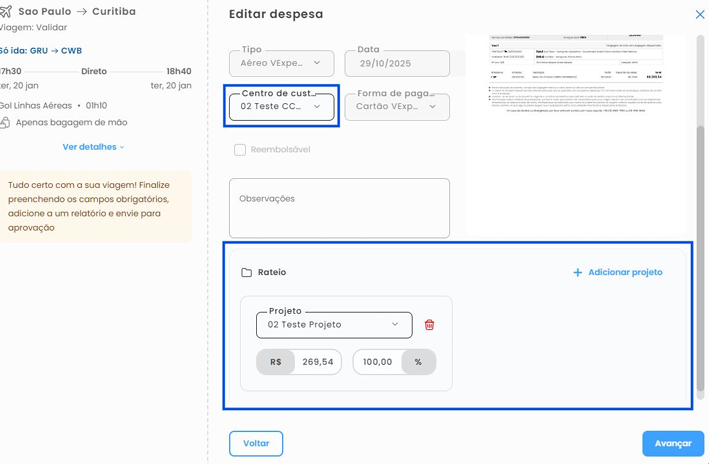709x464 pixels.
Task: Delete the 02 Teste Projeto allocation
Action: (429, 325)
